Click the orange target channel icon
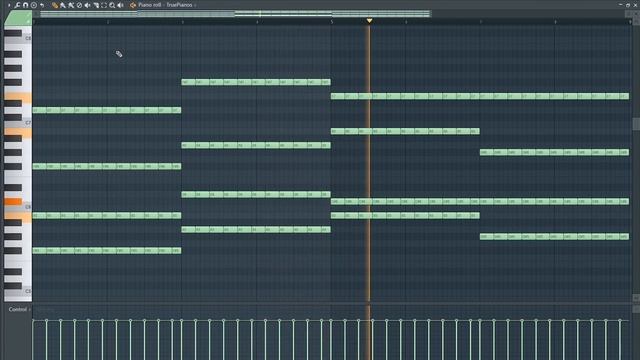The height and width of the screenshot is (360, 640). tap(133, 5)
